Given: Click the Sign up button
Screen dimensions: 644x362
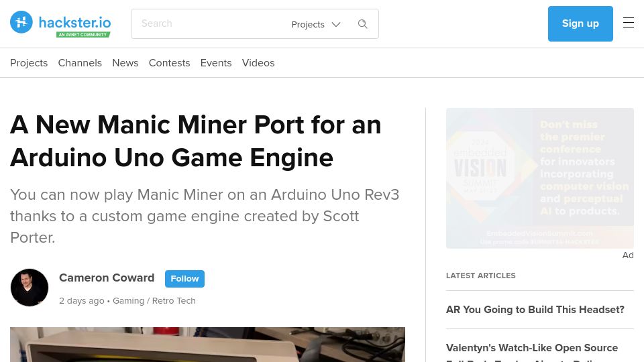Looking at the screenshot, I should (x=580, y=24).
